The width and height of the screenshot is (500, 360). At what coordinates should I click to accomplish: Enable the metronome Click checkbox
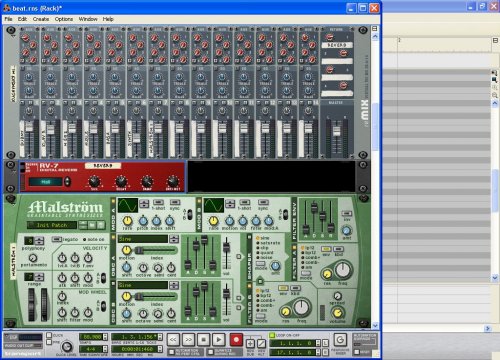[49, 335]
